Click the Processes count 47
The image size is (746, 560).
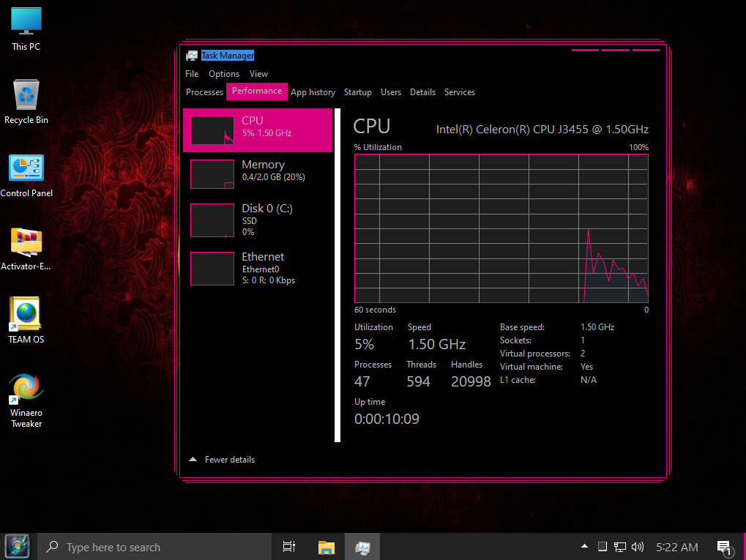(x=362, y=381)
